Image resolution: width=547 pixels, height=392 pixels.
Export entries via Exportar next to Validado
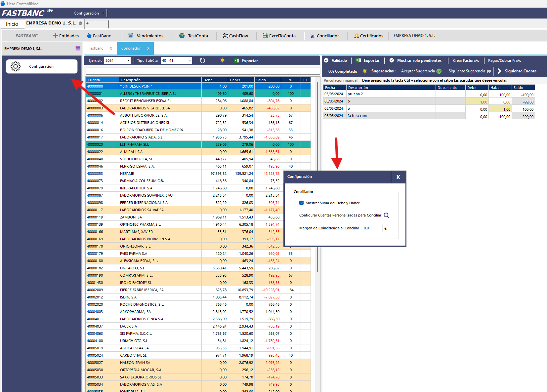pyautogui.click(x=368, y=60)
